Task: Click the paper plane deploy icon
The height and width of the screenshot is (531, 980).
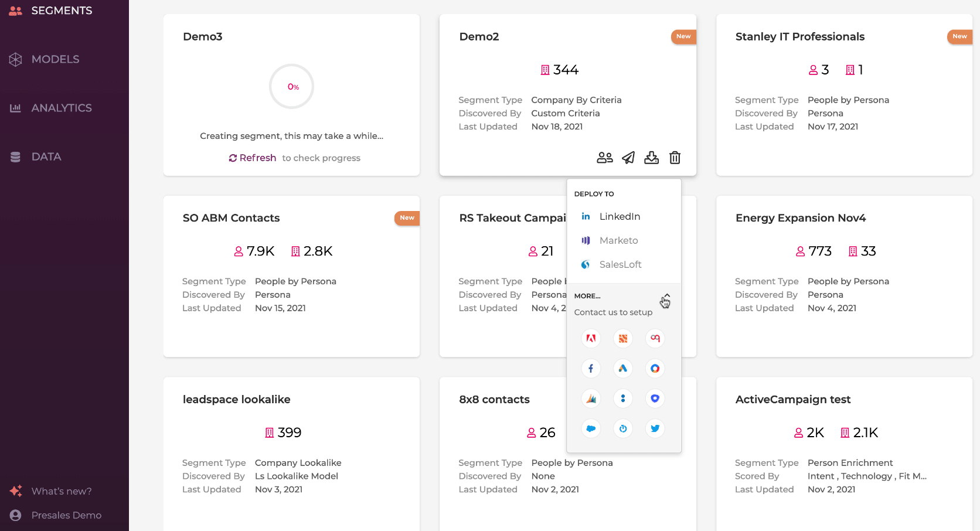Action: (628, 158)
